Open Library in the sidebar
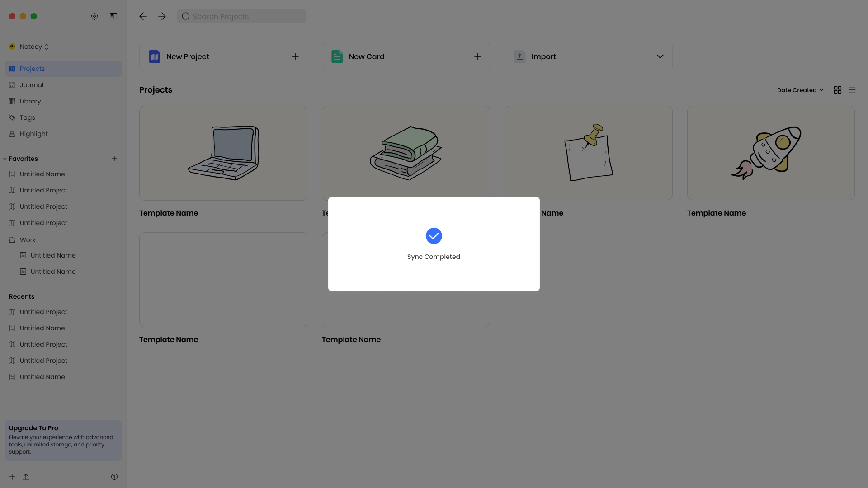This screenshot has width=868, height=488. [63, 101]
